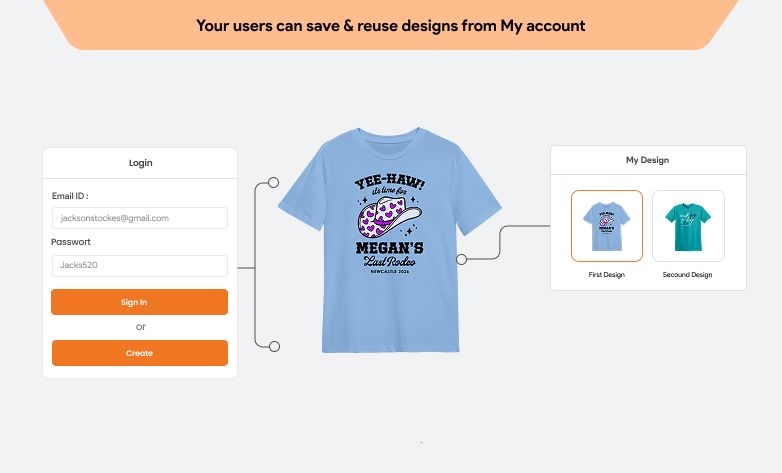
Task: Click the Login panel header
Action: [140, 162]
